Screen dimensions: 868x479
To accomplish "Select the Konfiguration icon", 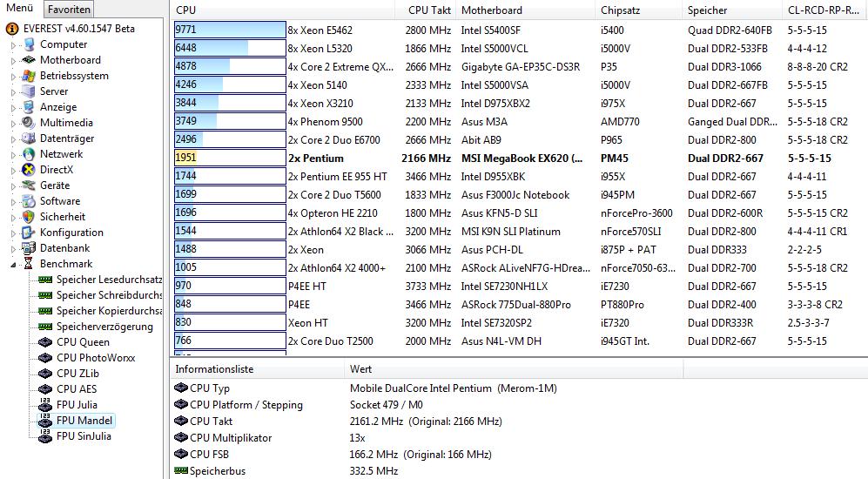I will [29, 233].
